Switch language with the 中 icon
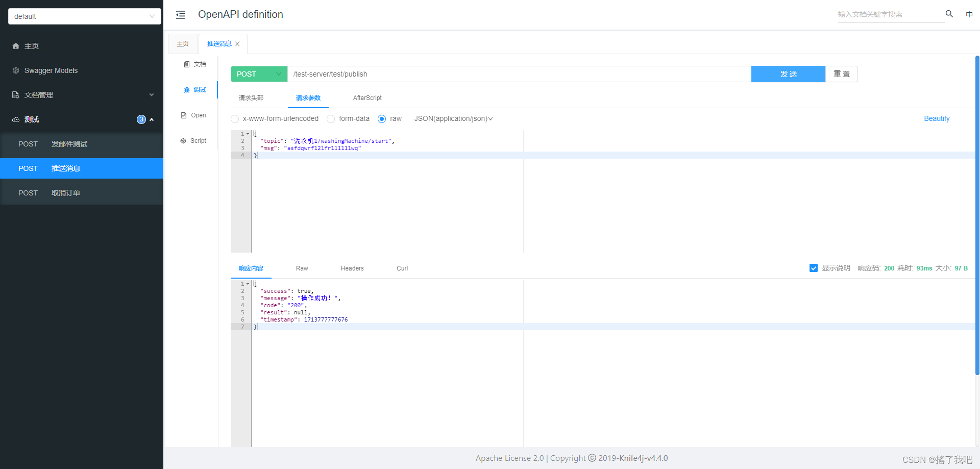Image resolution: width=980 pixels, height=469 pixels. 969,14
